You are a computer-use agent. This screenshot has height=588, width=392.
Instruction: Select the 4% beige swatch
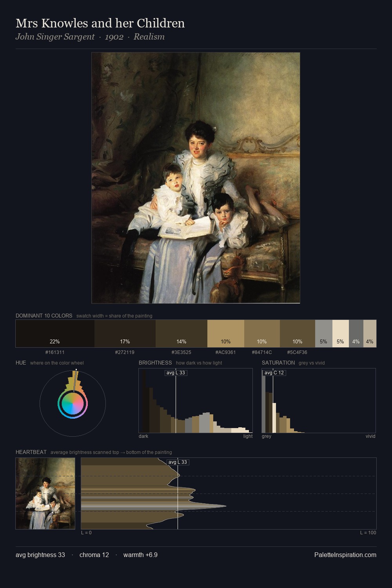(x=370, y=334)
